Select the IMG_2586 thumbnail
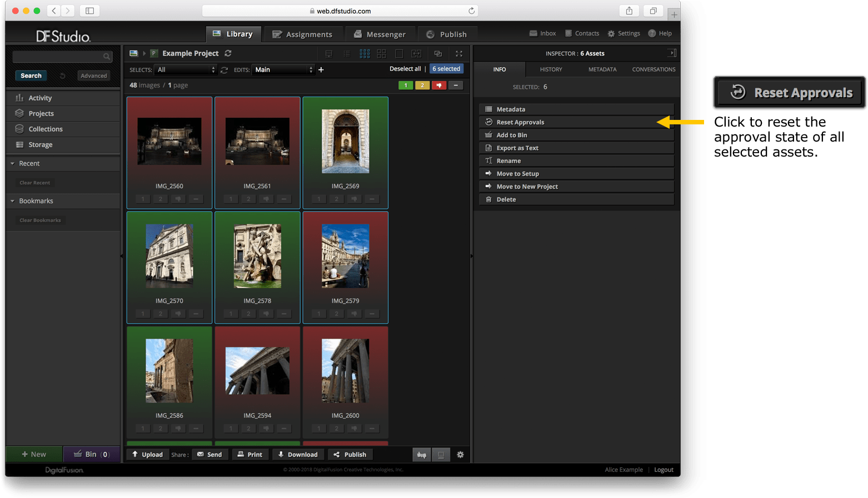 [x=169, y=371]
